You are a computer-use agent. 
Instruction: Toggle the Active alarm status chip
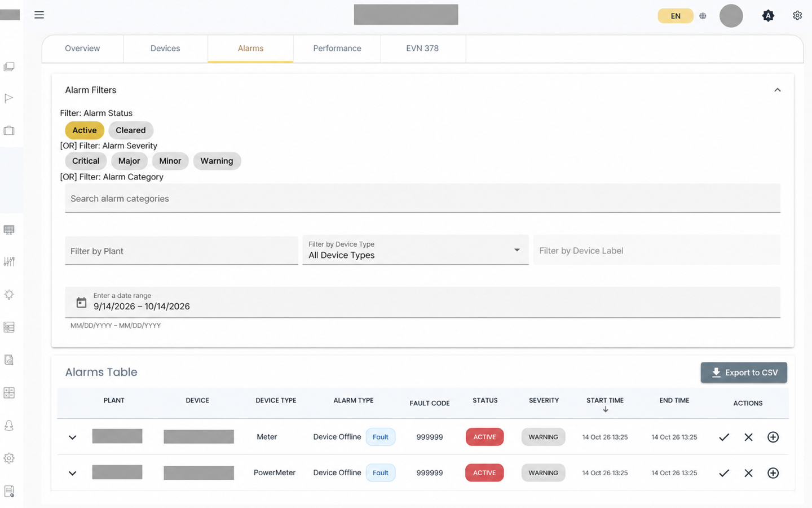pyautogui.click(x=85, y=130)
